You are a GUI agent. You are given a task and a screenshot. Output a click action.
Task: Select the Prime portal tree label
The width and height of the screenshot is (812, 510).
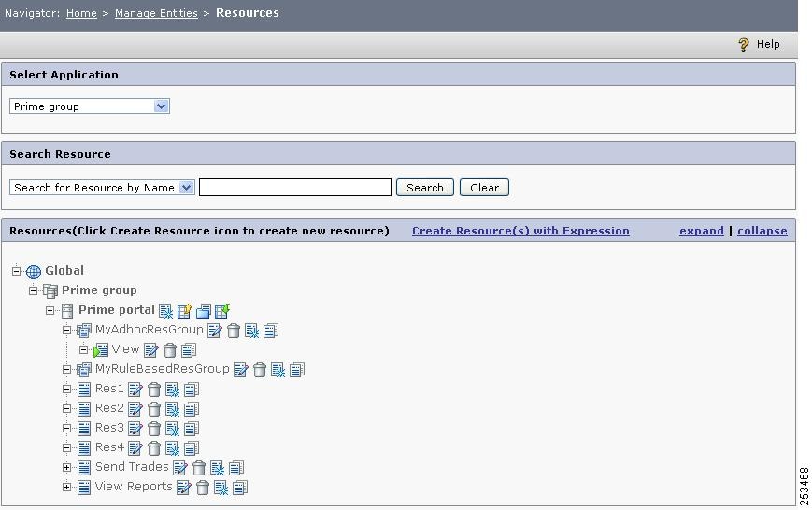[117, 309]
